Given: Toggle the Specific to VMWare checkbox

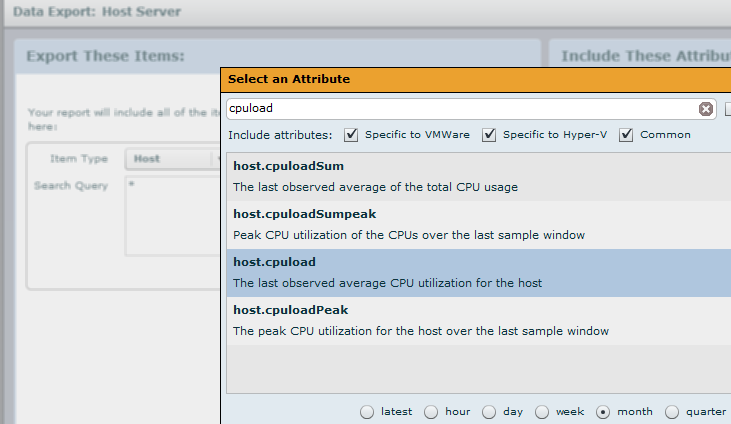Looking at the screenshot, I should point(351,135).
